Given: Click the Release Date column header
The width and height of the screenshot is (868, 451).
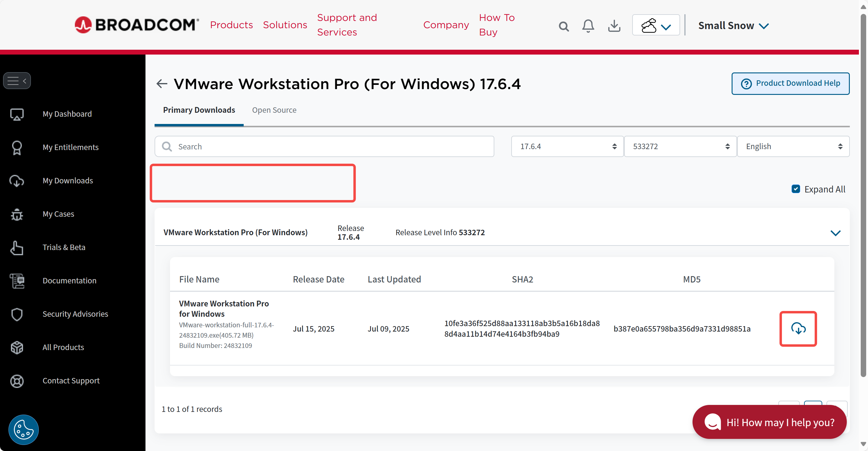Looking at the screenshot, I should pos(319,279).
